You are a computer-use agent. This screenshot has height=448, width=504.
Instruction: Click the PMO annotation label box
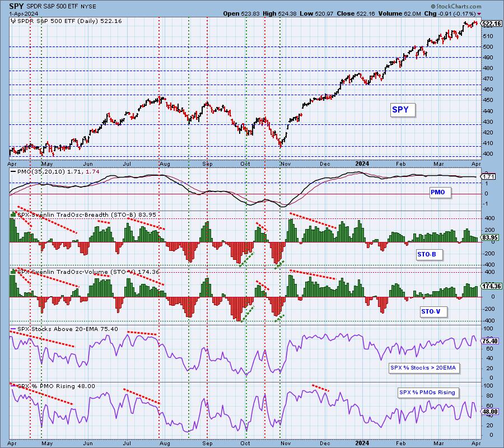tap(440, 193)
